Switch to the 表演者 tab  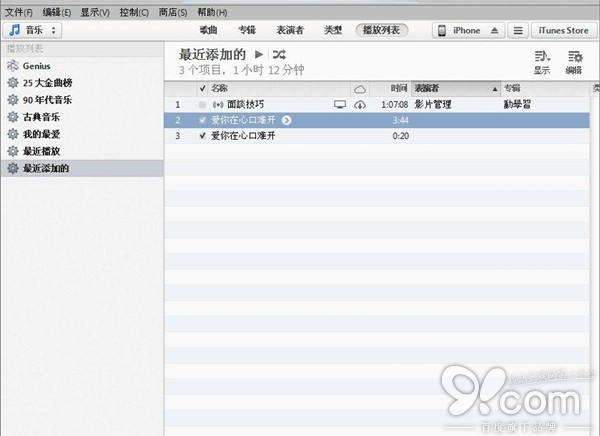point(290,30)
